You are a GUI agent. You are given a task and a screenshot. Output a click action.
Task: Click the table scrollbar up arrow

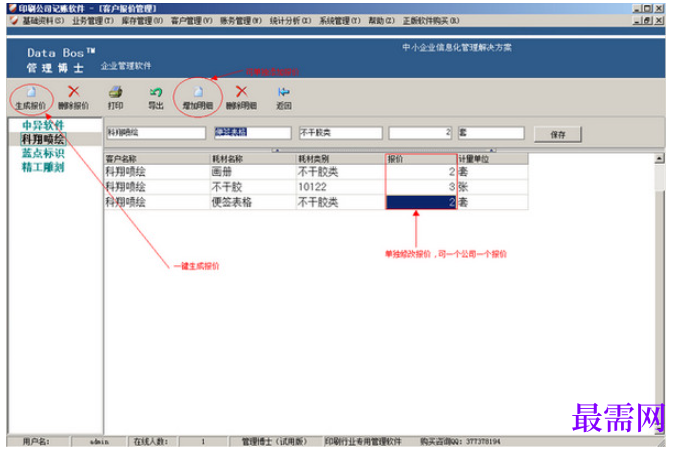(660, 159)
